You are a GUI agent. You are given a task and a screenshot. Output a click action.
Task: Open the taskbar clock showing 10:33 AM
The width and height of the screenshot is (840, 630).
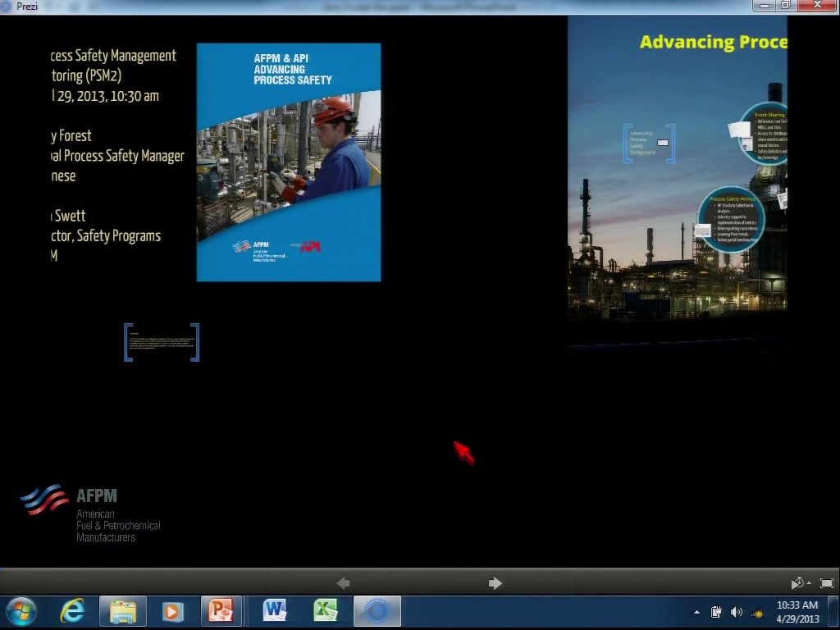click(x=797, y=612)
